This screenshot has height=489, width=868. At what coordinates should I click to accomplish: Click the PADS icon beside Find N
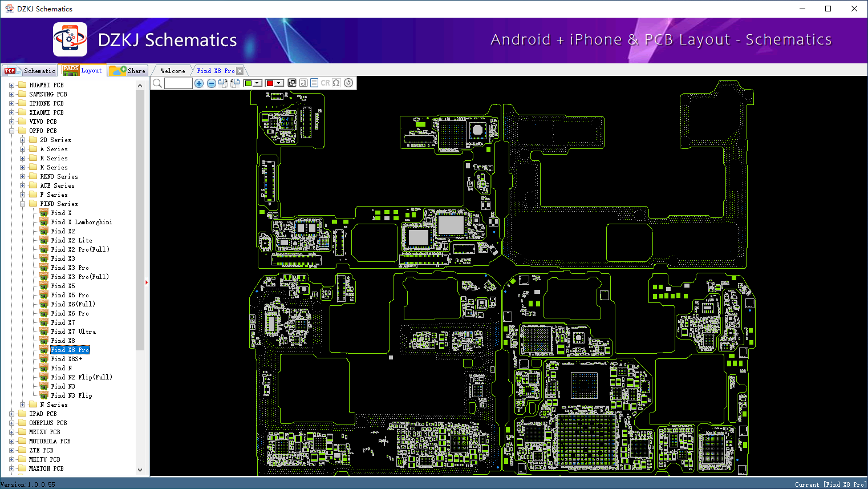click(x=44, y=367)
